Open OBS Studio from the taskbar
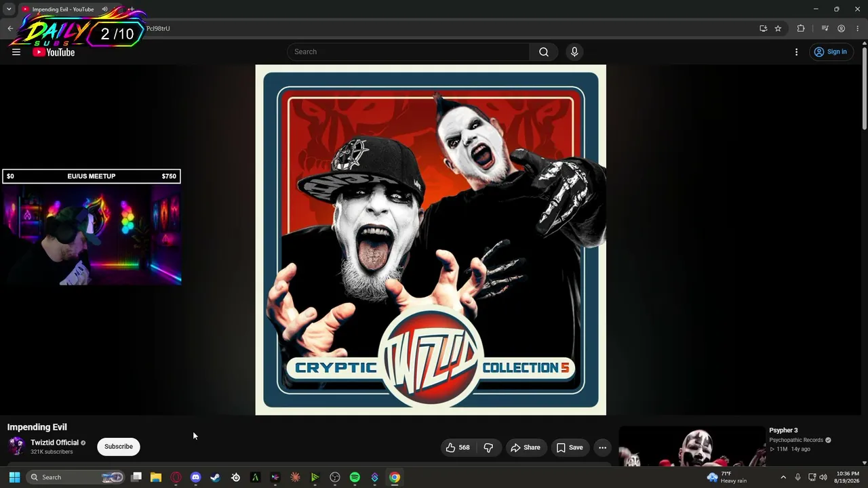This screenshot has height=488, width=868. pyautogui.click(x=335, y=477)
